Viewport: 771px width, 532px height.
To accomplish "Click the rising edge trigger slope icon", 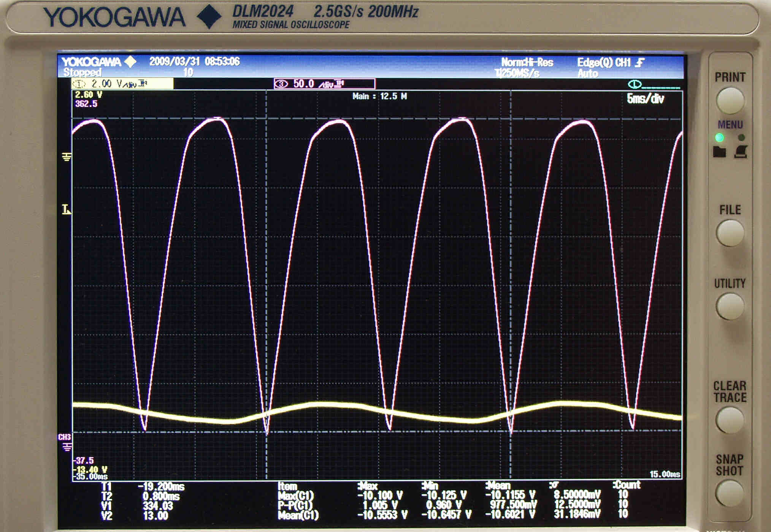I will pyautogui.click(x=640, y=62).
